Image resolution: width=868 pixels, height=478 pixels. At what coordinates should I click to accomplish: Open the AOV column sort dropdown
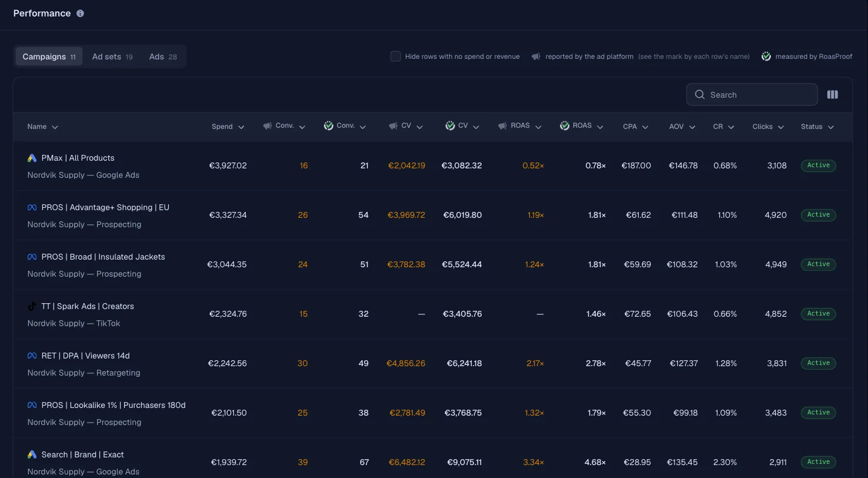[692, 127]
